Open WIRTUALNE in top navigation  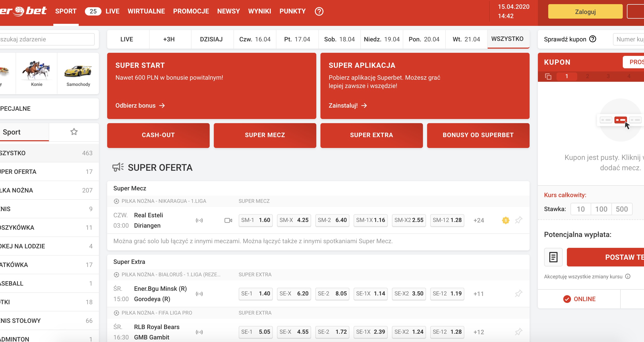pos(146,11)
